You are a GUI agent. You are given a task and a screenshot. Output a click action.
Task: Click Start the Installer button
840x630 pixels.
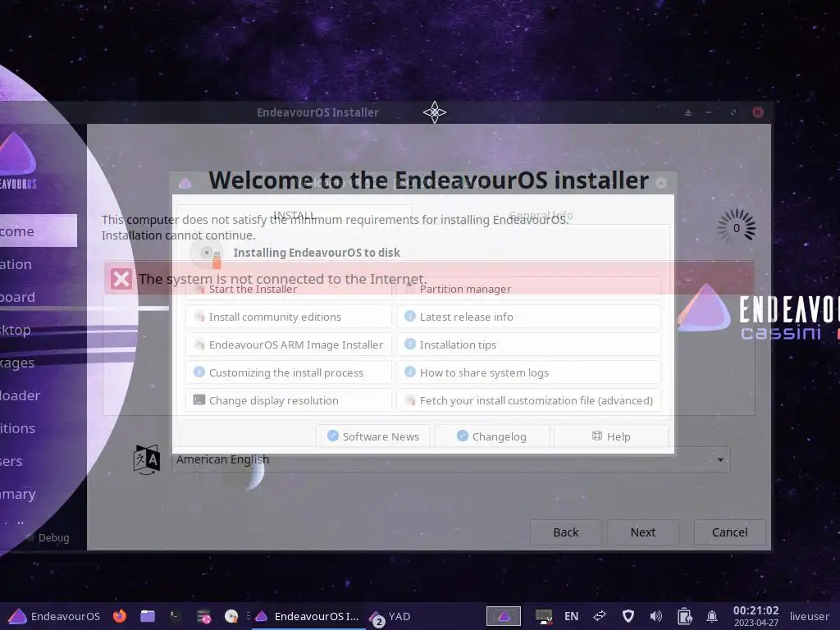(x=288, y=289)
